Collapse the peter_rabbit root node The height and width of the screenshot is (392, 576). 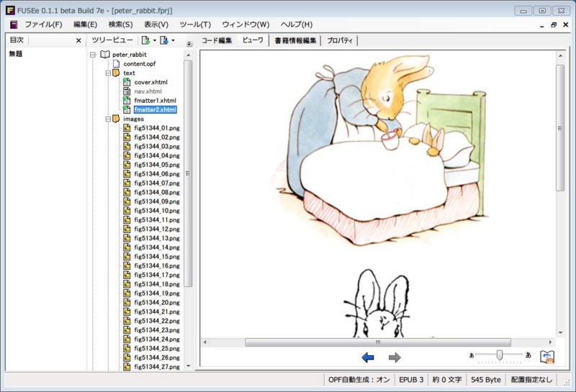93,55
